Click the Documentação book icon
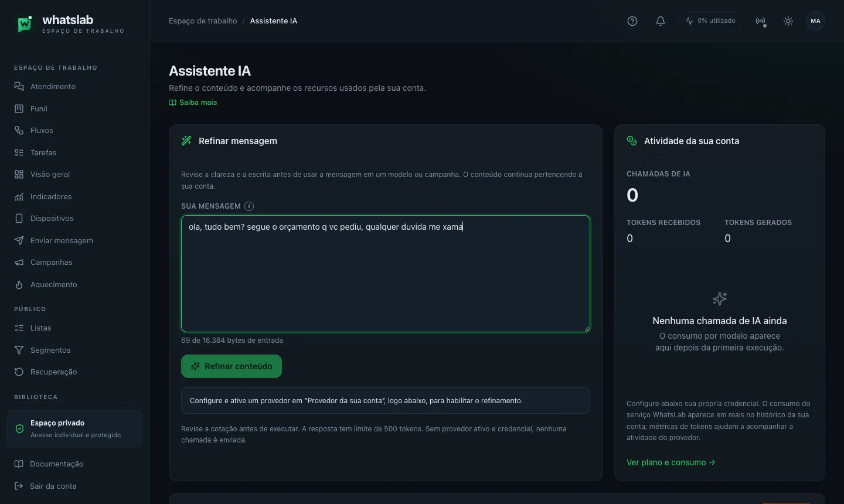 [19, 464]
